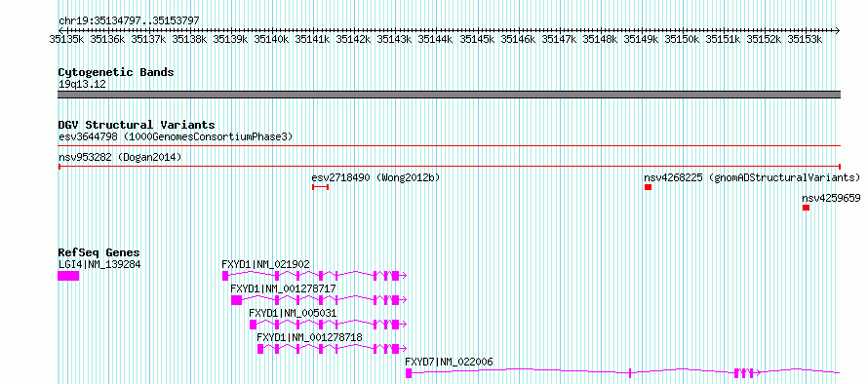Click the 35139k ruler tick label
This screenshot has height=384, width=868.
click(231, 39)
